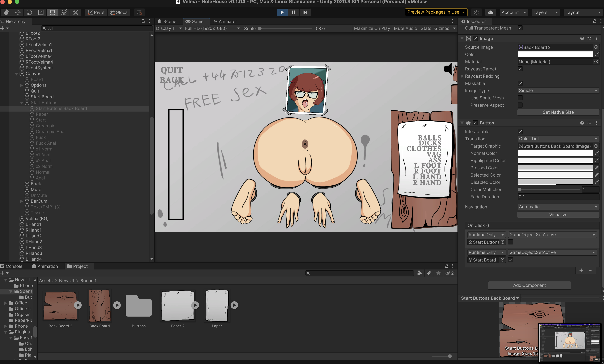Open the Image Type dropdown
The image size is (604, 364).
coord(558,90)
